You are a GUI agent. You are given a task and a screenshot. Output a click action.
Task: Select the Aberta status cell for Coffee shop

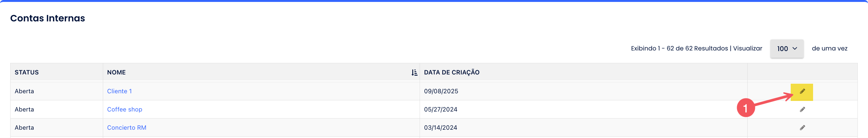click(x=24, y=110)
